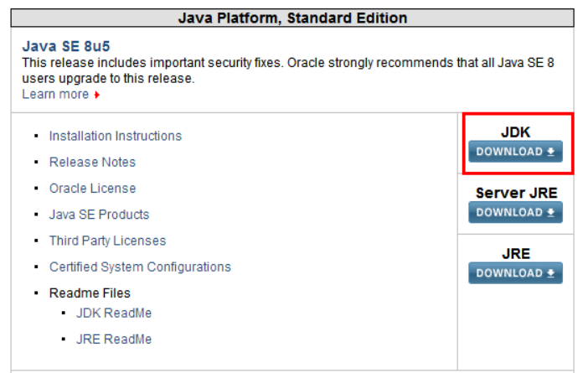588x373 pixels.
Task: Open the Learn more link
Action: [55, 94]
